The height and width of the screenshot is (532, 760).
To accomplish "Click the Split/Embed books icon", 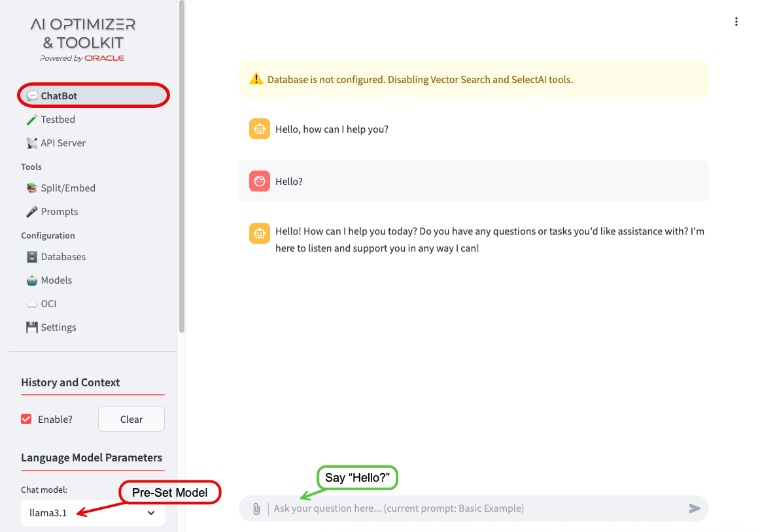I will [32, 188].
